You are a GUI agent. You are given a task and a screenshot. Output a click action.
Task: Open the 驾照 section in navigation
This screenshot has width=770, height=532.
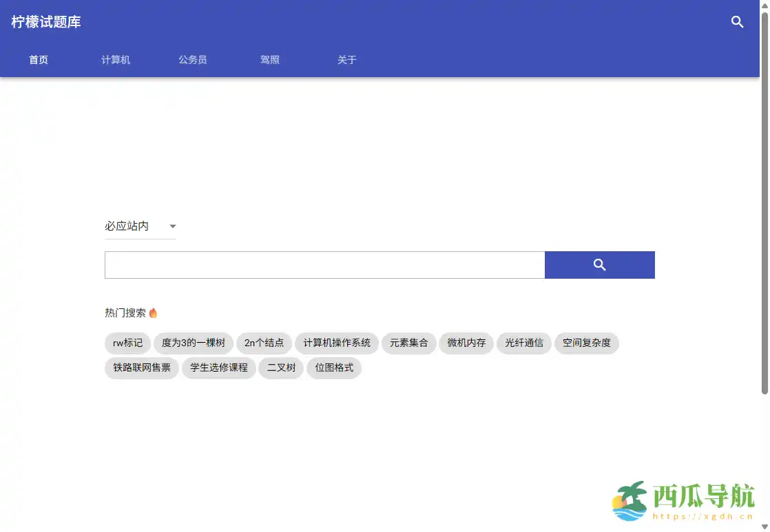pyautogui.click(x=269, y=60)
